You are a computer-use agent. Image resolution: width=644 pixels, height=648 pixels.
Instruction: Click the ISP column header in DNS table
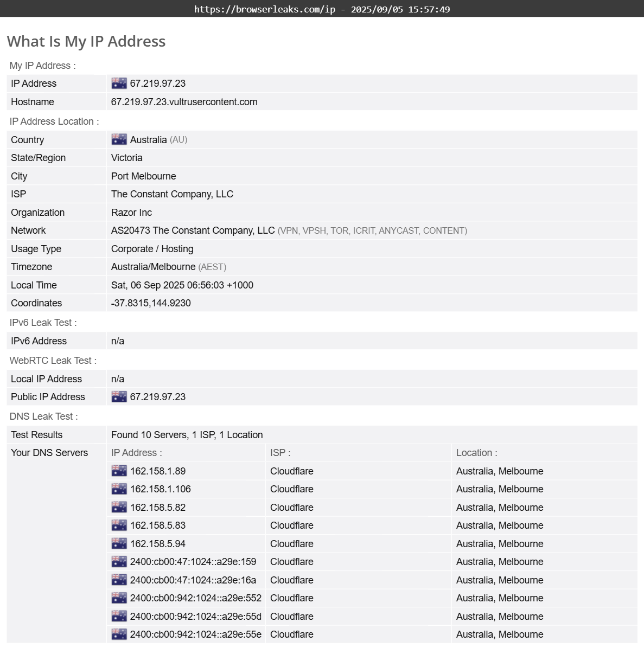point(280,453)
